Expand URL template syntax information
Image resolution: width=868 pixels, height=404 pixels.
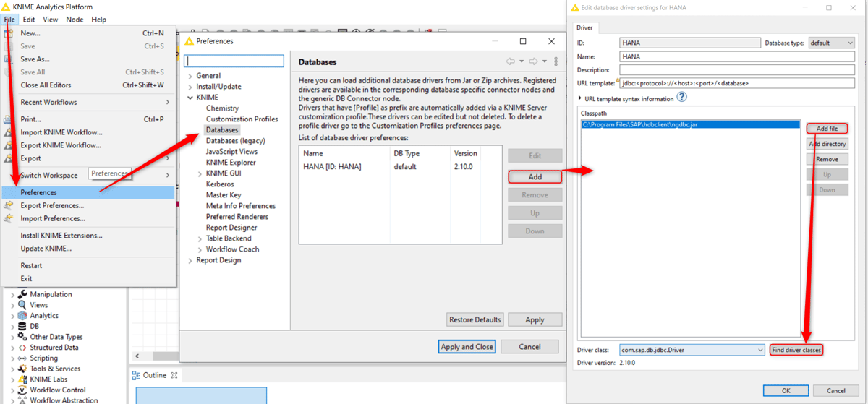[580, 98]
